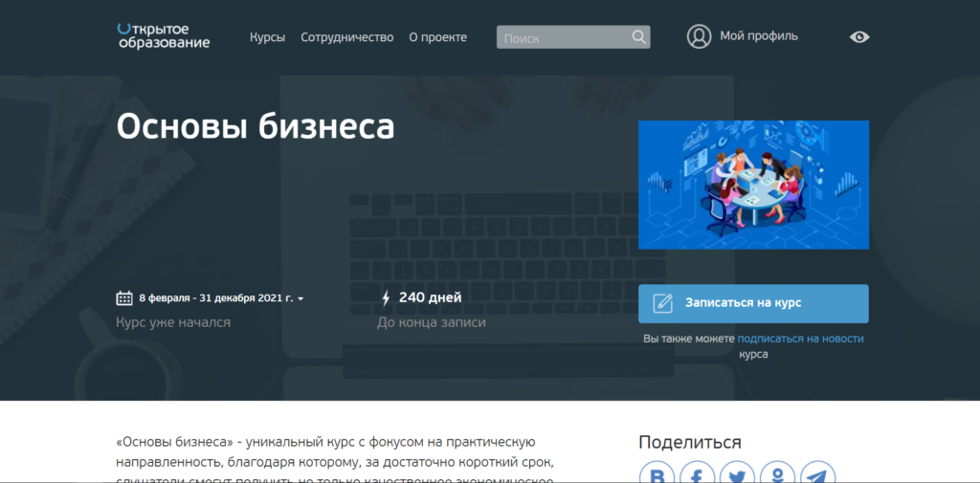Screen dimensions: 980x483
Task: Share the course on Facebook
Action: pos(698,474)
